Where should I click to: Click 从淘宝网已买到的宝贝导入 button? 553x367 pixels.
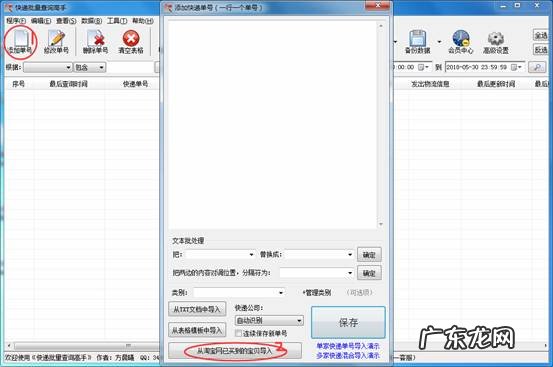(x=235, y=351)
